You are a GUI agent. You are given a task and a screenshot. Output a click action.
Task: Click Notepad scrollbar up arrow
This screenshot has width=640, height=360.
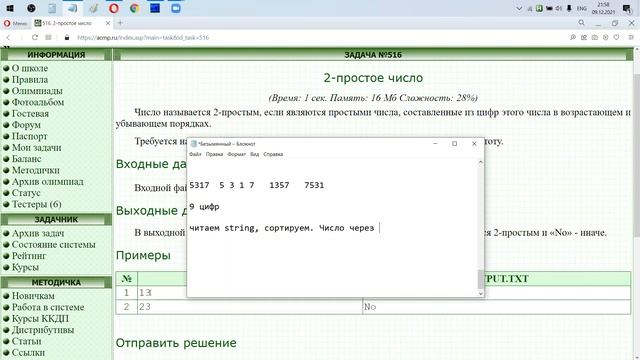480,162
